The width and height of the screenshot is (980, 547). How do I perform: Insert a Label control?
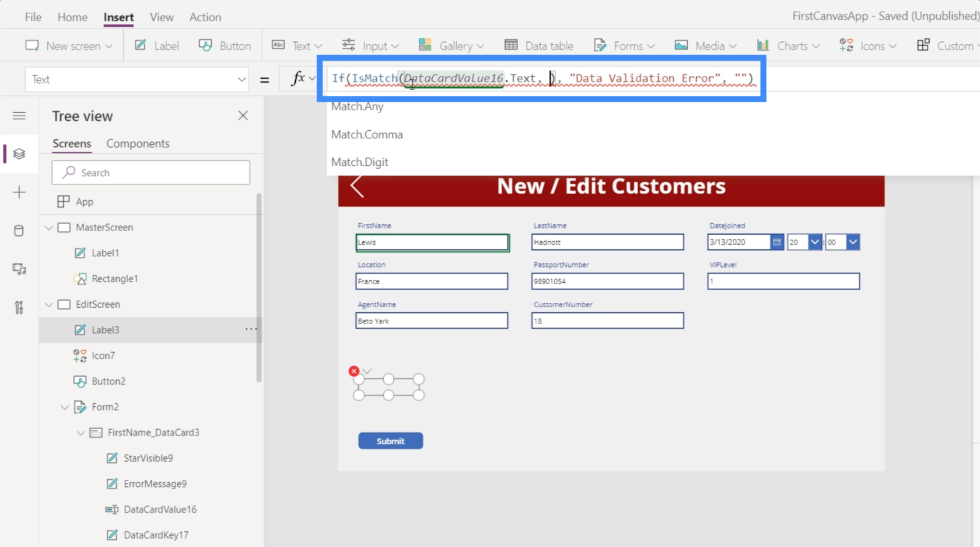(157, 46)
